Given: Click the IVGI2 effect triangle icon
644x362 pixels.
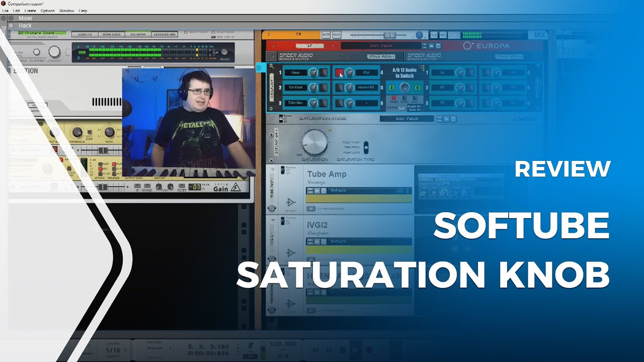Looking at the screenshot, I should (x=290, y=252).
